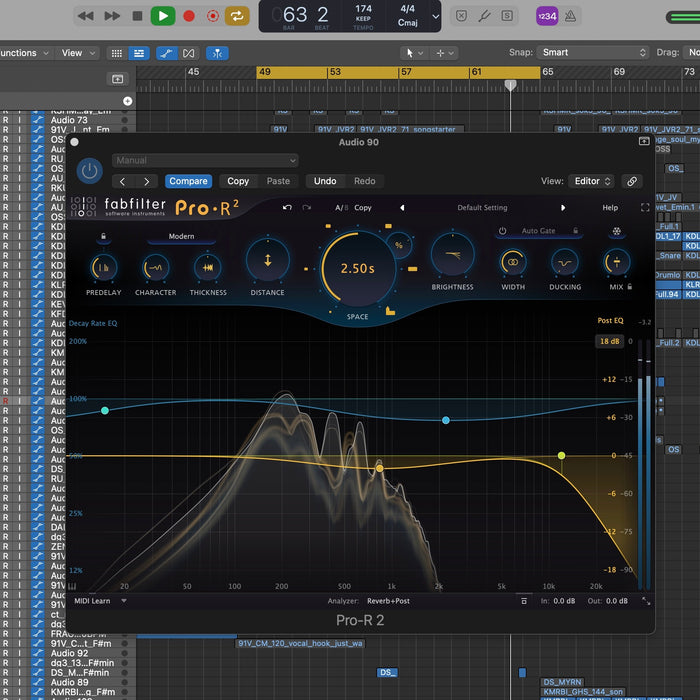Toggle the predelay lock icon

point(103,236)
